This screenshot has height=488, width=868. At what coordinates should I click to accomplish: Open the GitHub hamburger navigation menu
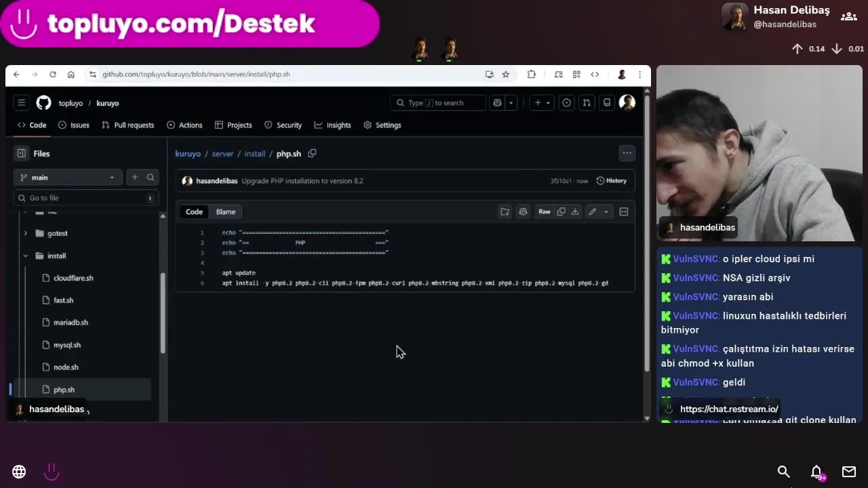tap(22, 103)
